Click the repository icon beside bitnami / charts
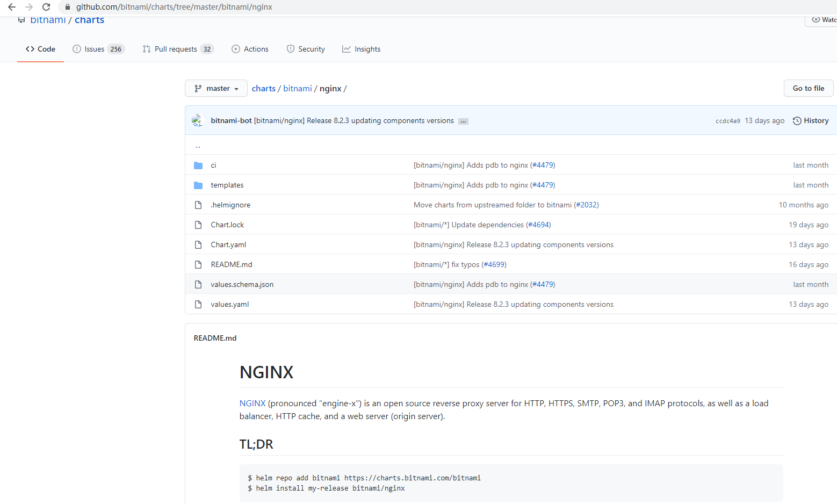 [21, 20]
